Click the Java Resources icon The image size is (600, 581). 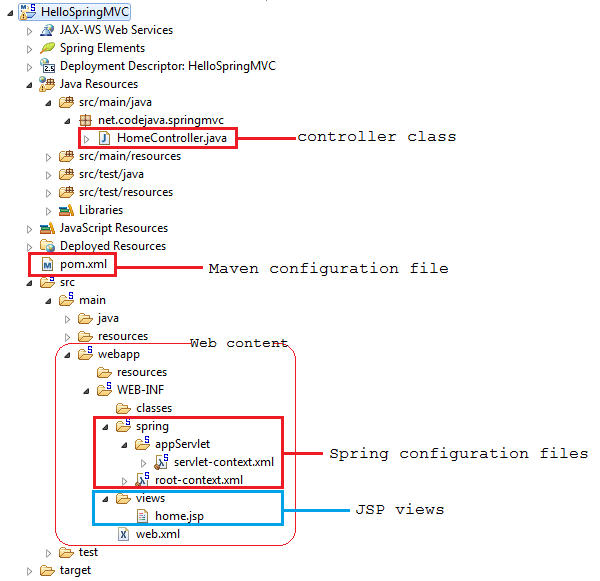[47, 84]
